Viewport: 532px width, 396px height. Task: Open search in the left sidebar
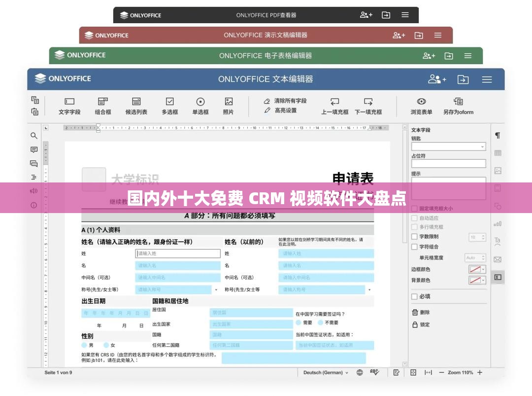[33, 136]
